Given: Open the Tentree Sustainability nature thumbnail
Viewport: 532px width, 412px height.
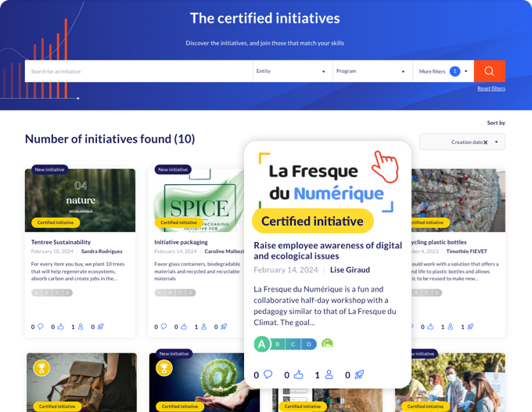Looking at the screenshot, I should pyautogui.click(x=80, y=201).
